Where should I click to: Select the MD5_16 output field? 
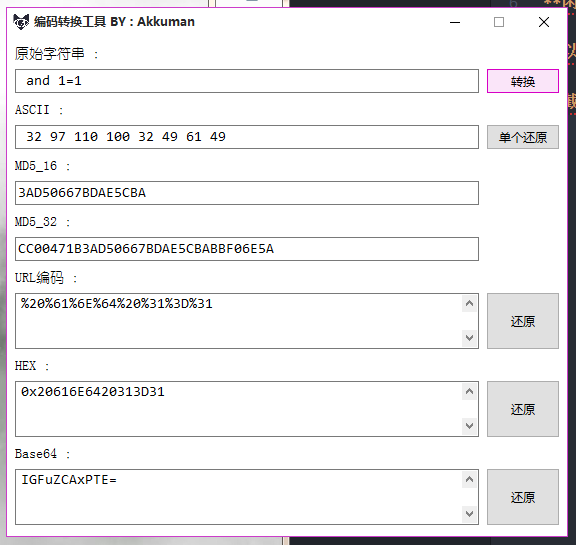coord(247,193)
